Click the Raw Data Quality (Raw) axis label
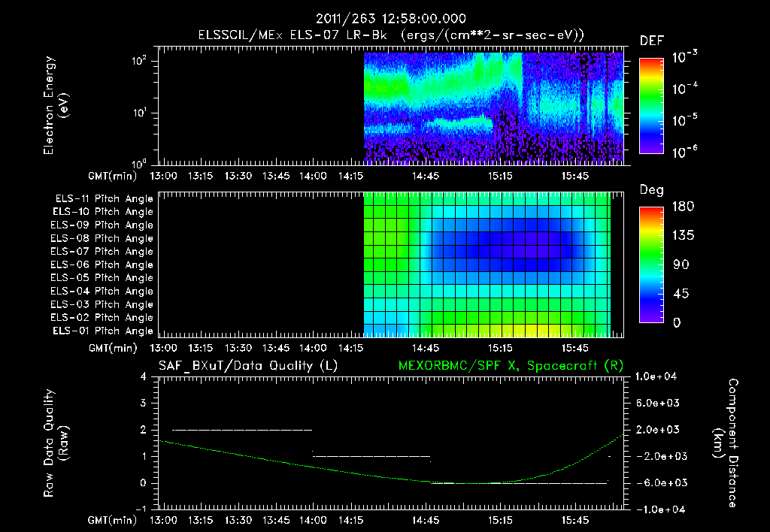Image resolution: width=770 pixels, height=532 pixels. click(x=56, y=443)
